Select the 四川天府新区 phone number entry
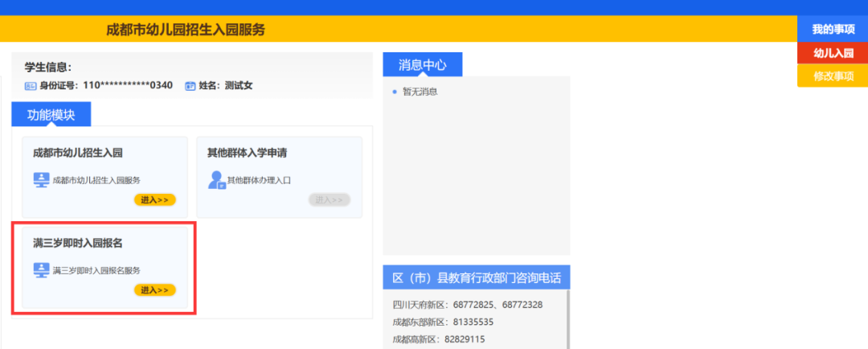 pos(467,305)
